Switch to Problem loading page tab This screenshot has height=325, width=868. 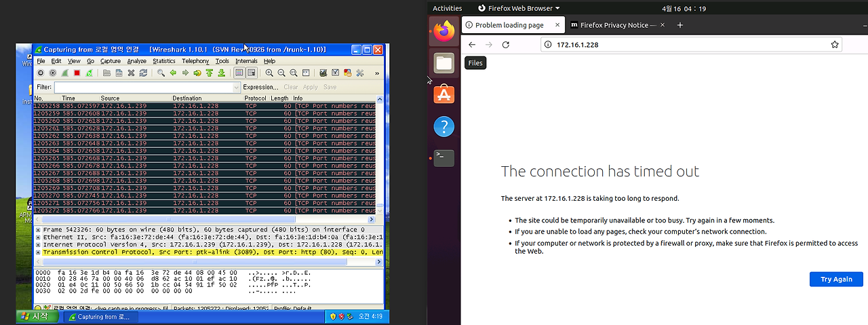point(513,25)
